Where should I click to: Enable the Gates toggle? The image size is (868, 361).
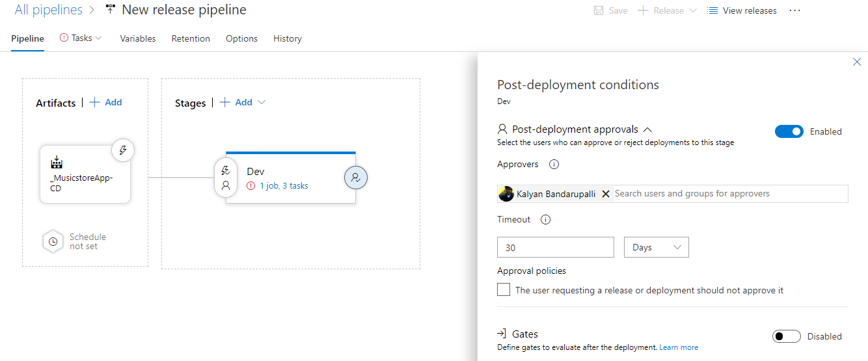[x=787, y=336]
